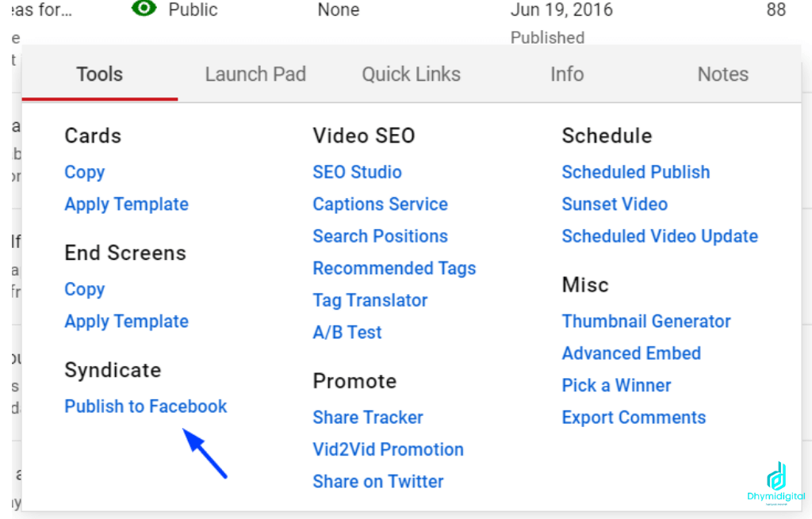
Task: Go to the Notes tab
Action: [x=723, y=74]
